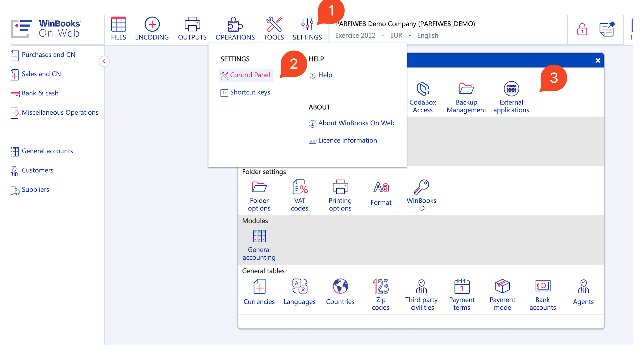Click English language text
The image size is (644, 356).
428,35
